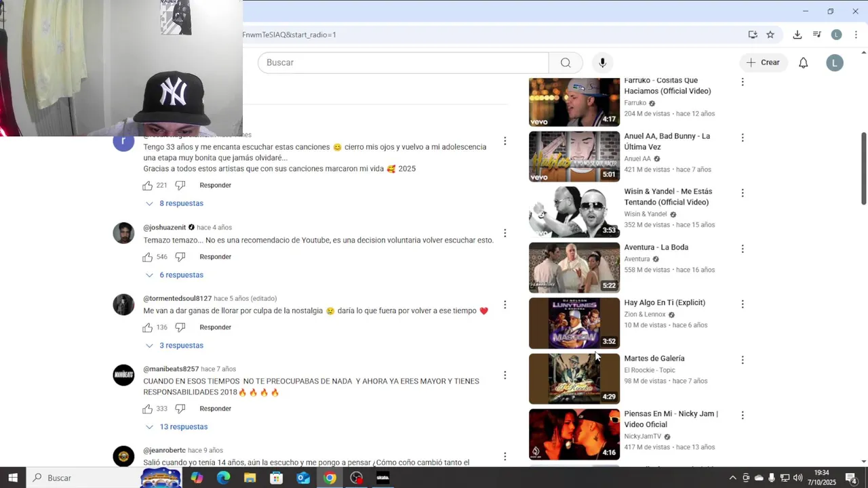This screenshot has width=868, height=488.
Task: Bookmark this page with the star icon
Action: pyautogui.click(x=770, y=35)
